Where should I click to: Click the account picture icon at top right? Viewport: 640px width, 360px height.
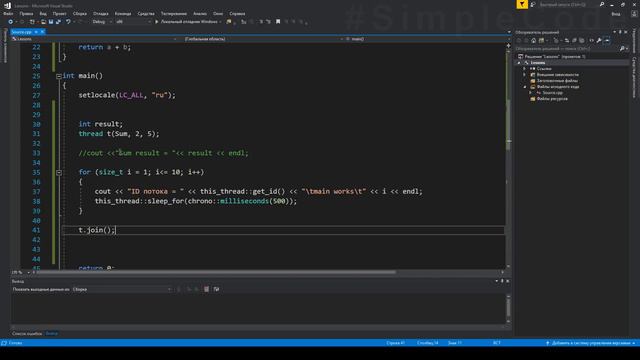634,13
